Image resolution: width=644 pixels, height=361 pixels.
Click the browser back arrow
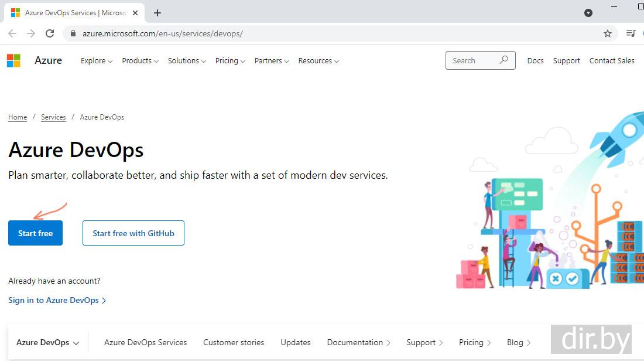click(12, 33)
